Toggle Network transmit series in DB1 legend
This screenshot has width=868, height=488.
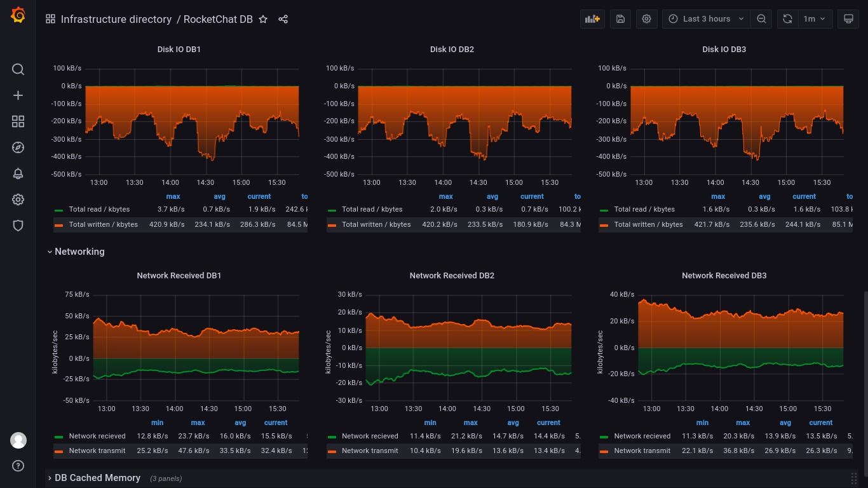(x=97, y=451)
